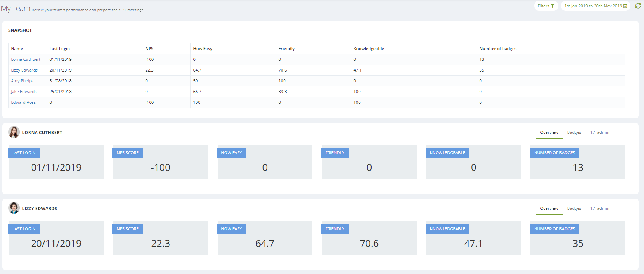Click the NPS column header

[167, 49]
